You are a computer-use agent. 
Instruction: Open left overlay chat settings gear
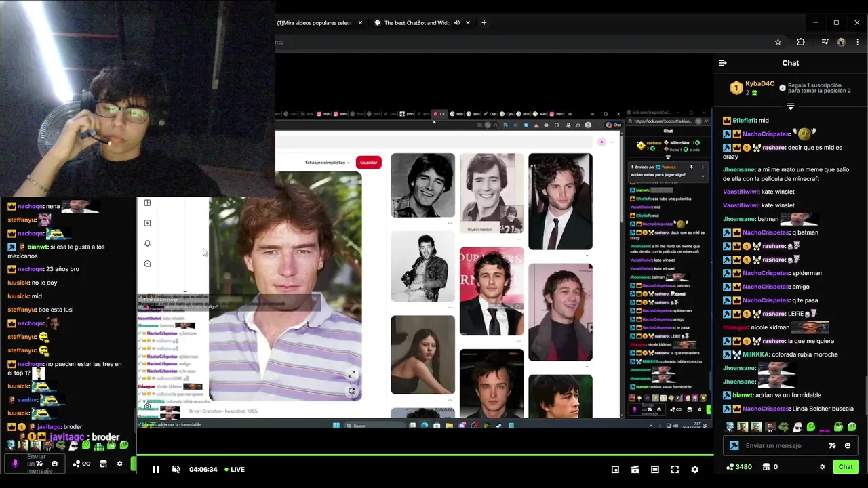coord(119,464)
